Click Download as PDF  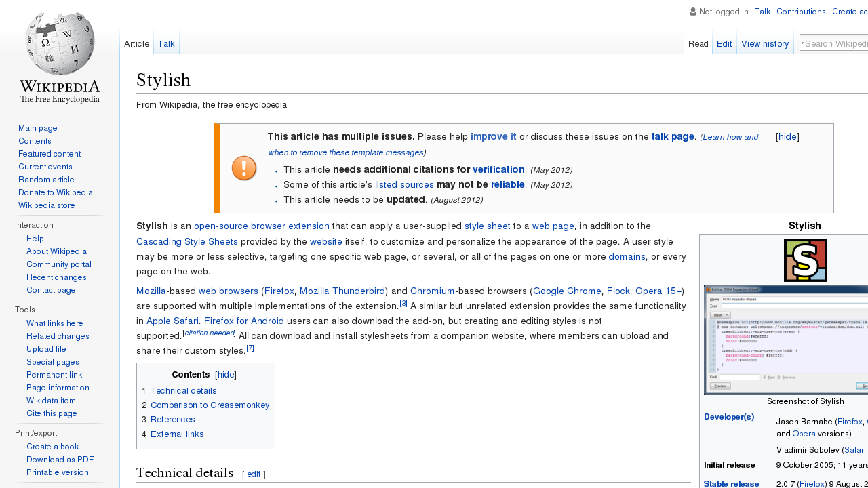pyautogui.click(x=60, y=460)
